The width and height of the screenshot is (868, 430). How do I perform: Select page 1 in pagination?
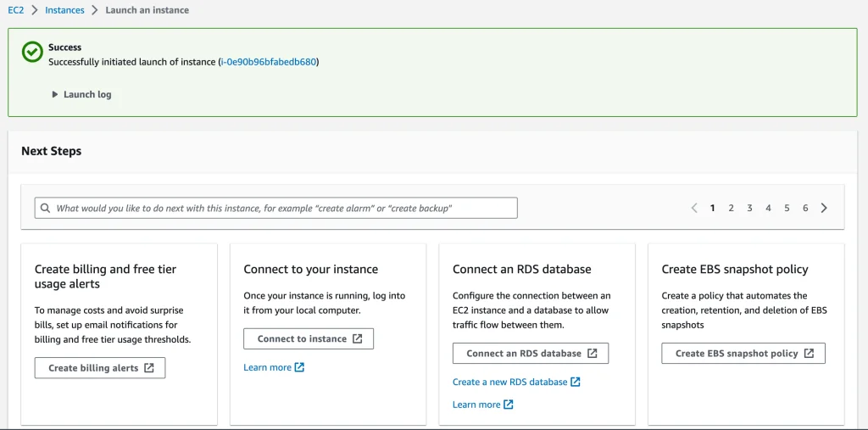[x=712, y=208]
